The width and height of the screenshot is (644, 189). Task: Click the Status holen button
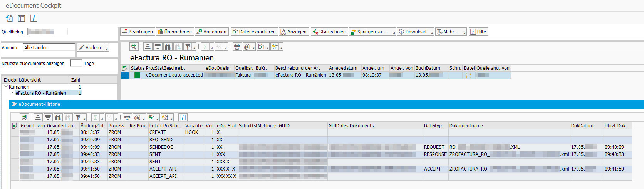(x=329, y=32)
